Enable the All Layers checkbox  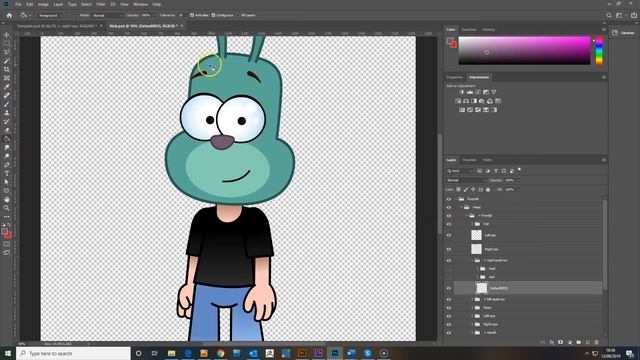click(238, 15)
